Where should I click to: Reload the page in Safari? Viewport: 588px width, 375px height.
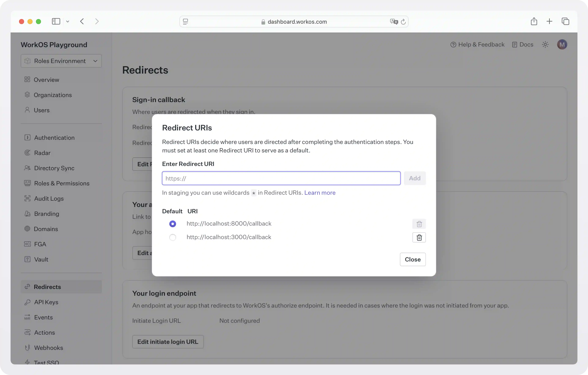point(403,22)
